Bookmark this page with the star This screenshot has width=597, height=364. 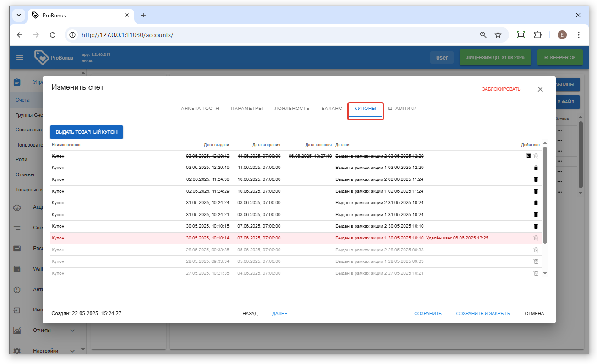(x=498, y=35)
